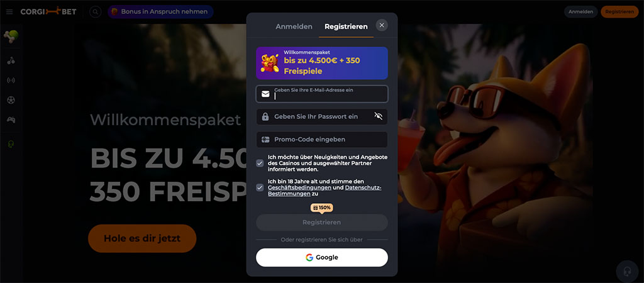Open the live broadcast sidebar icon
The width and height of the screenshot is (644, 283).
[11, 80]
